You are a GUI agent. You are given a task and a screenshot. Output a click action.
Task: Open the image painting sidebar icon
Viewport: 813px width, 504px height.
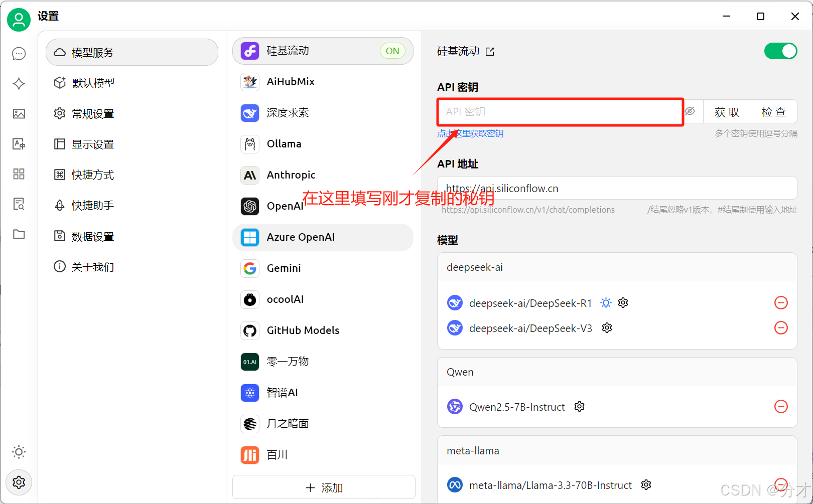19,114
